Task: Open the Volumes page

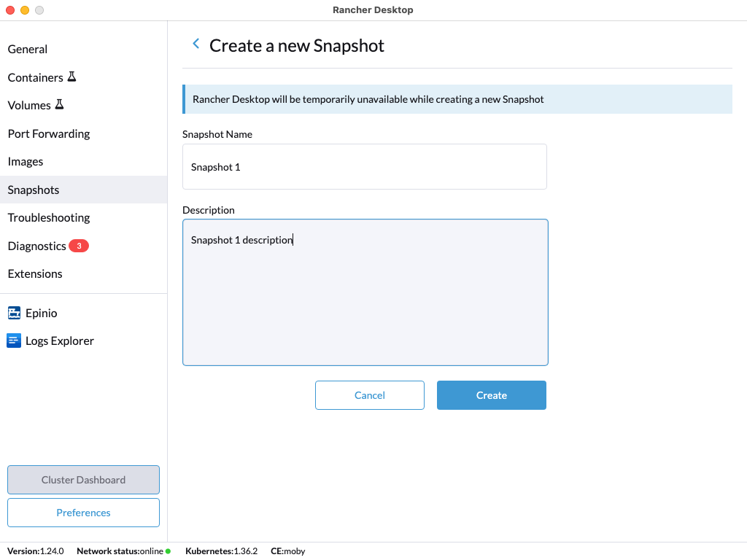Action: [x=83, y=105]
